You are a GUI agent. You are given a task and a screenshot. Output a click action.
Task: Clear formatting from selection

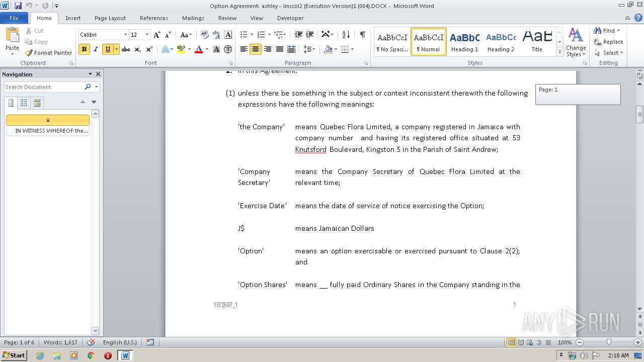[x=204, y=35]
